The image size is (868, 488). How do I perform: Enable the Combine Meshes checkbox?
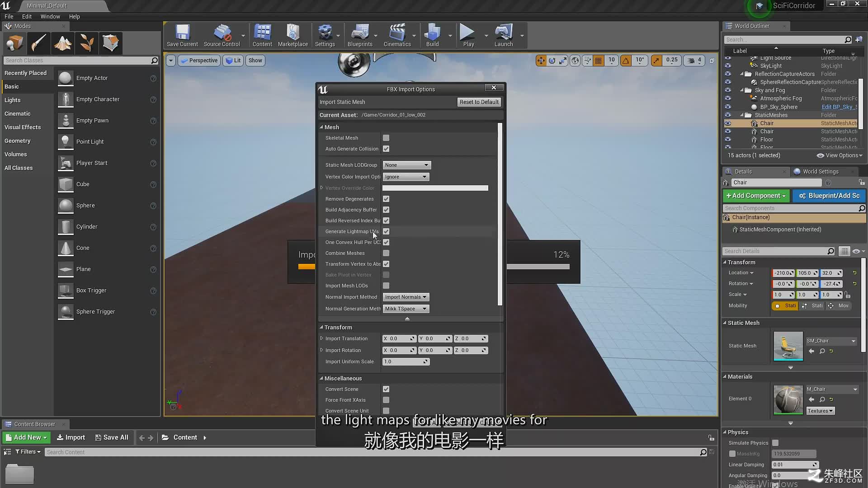(386, 253)
